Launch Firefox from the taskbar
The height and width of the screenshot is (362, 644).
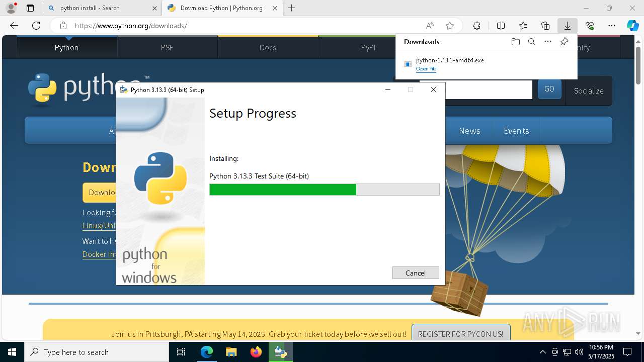tap(256, 352)
